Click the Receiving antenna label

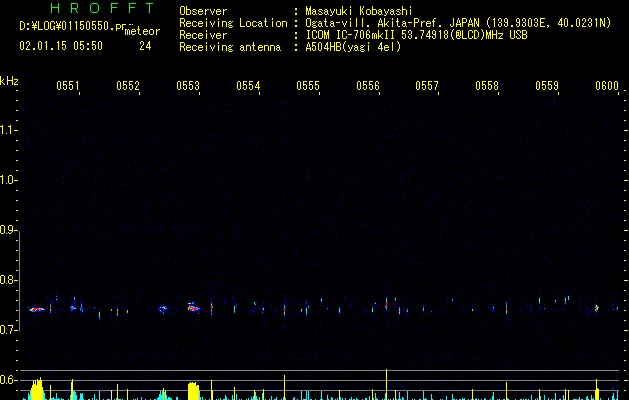coord(230,47)
